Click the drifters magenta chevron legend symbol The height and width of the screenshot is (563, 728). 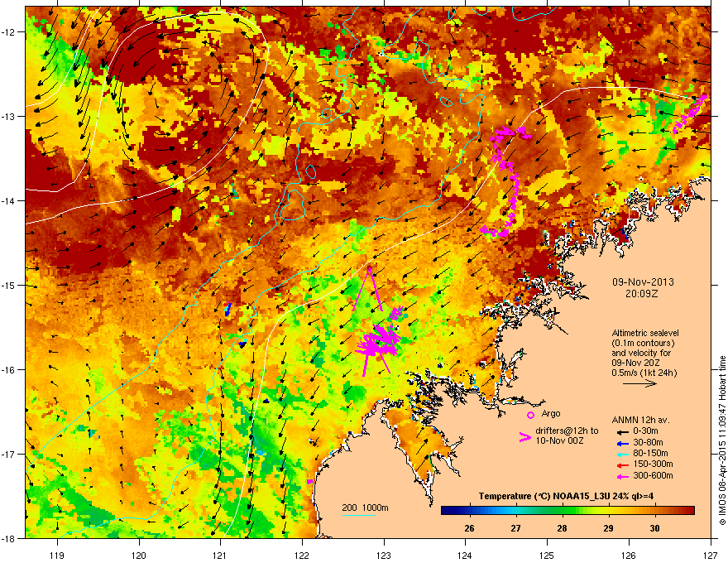click(x=524, y=436)
